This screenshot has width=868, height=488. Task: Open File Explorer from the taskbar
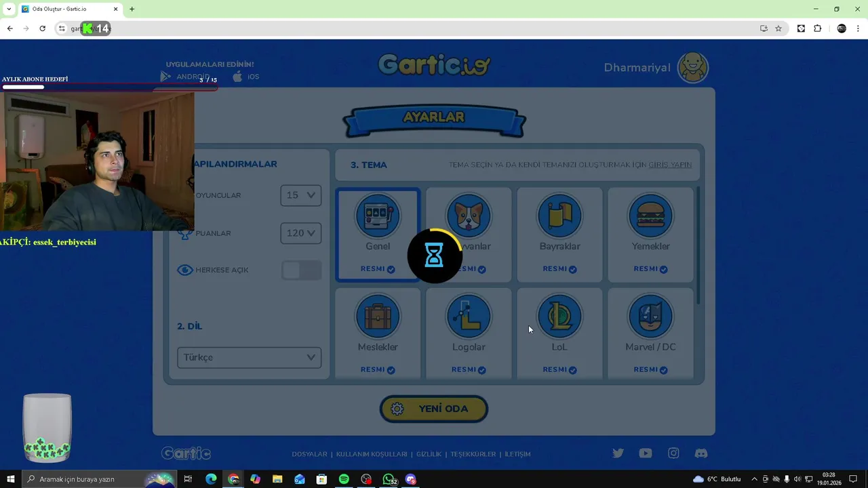click(277, 479)
